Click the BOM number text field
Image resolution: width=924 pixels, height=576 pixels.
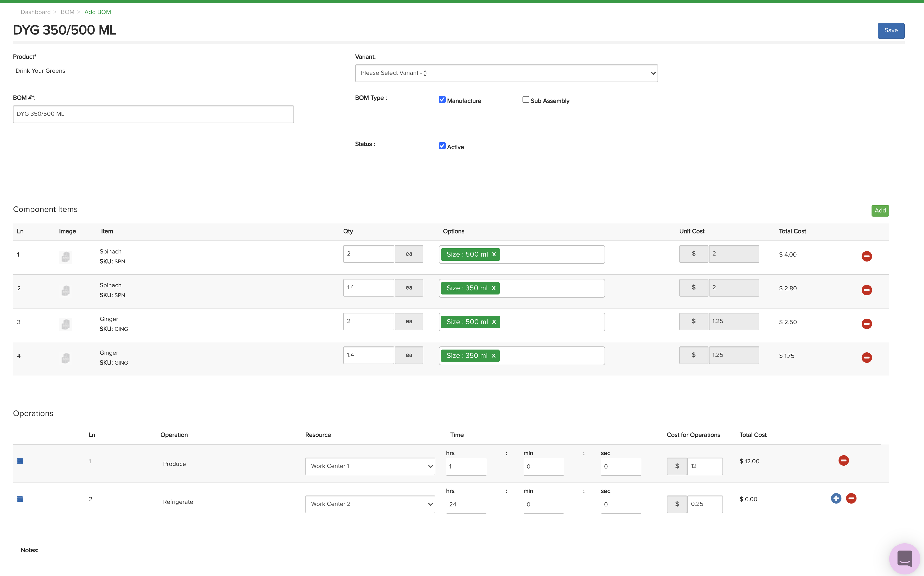pos(153,114)
